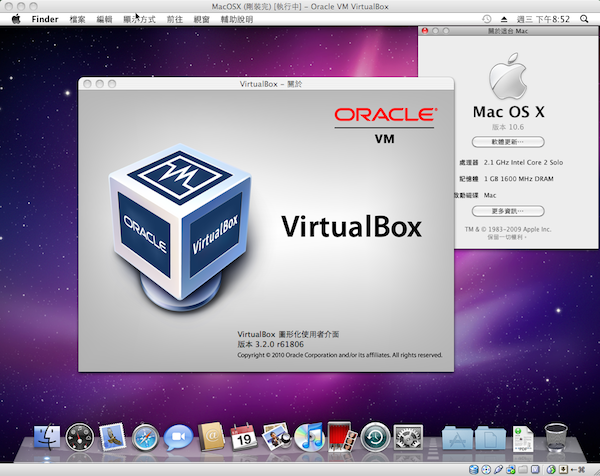
Task: Open iChat bubble icon in Dock
Action: [178, 437]
